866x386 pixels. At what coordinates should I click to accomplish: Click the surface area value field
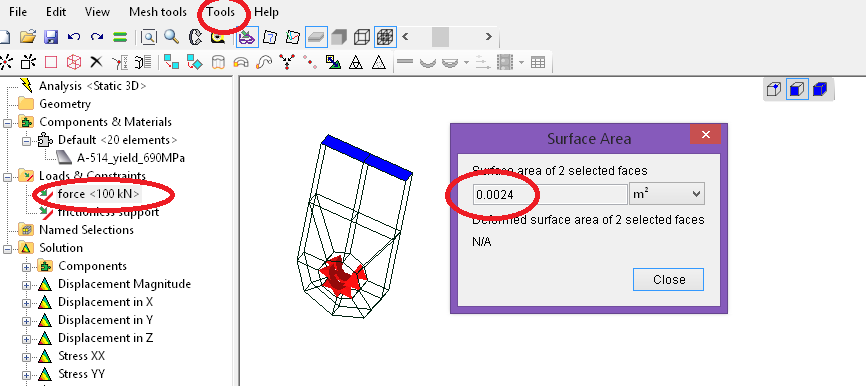(550, 194)
